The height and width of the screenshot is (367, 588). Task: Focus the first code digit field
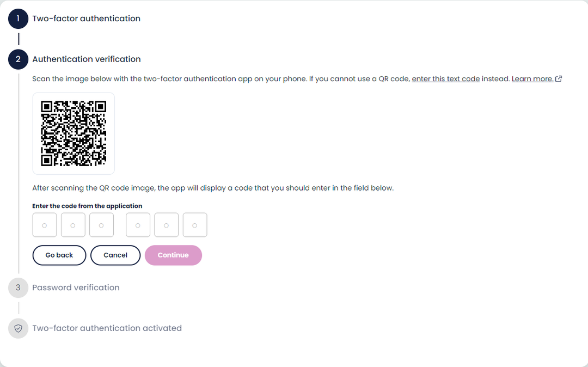point(45,225)
